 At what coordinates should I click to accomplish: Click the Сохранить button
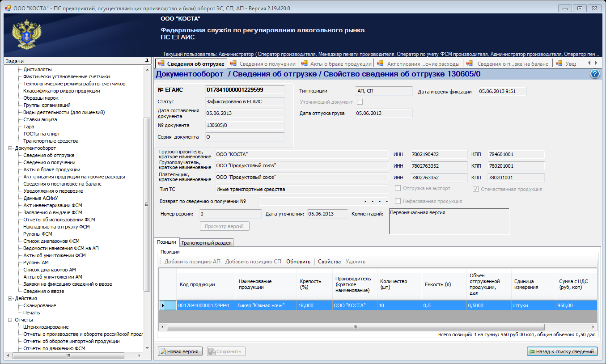pos(226,351)
